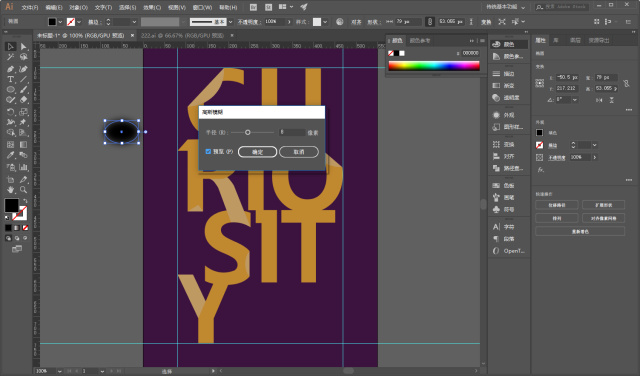Toggle the 预览 (P) preview checkbox
Image resolution: width=640 pixels, height=376 pixels.
point(208,151)
